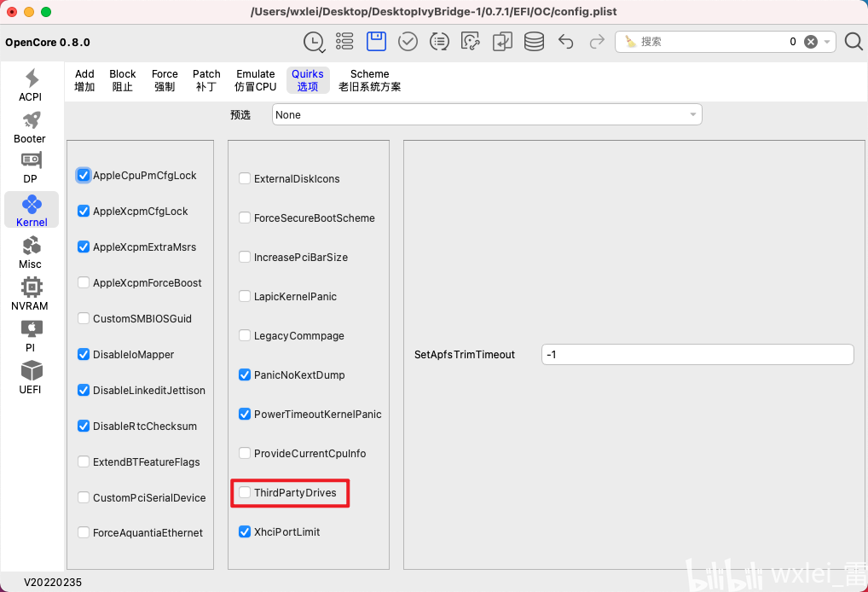Click the V20220235 status bar text

point(53,583)
